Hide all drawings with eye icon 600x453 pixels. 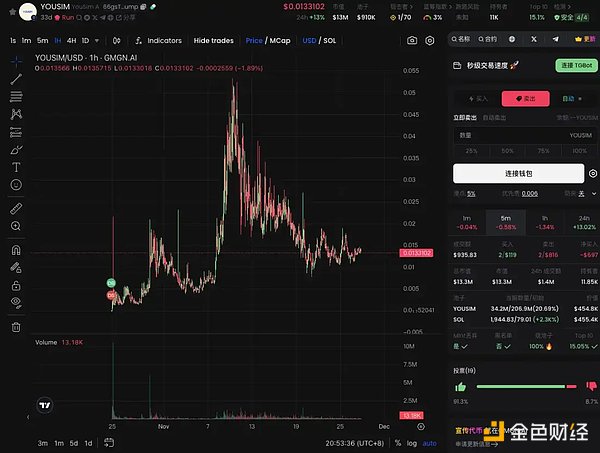pyautogui.click(x=16, y=303)
